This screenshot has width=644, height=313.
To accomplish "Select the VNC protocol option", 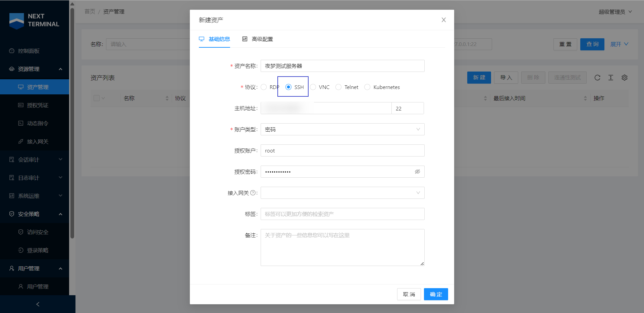I will pyautogui.click(x=313, y=87).
